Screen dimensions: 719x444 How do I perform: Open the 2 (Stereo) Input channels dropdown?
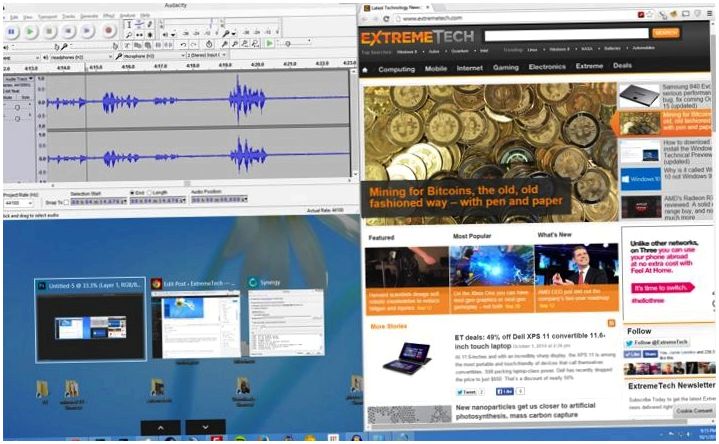click(206, 55)
